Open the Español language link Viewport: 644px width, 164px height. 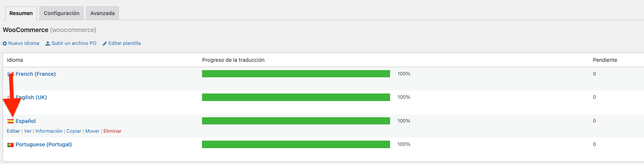pyautogui.click(x=26, y=121)
